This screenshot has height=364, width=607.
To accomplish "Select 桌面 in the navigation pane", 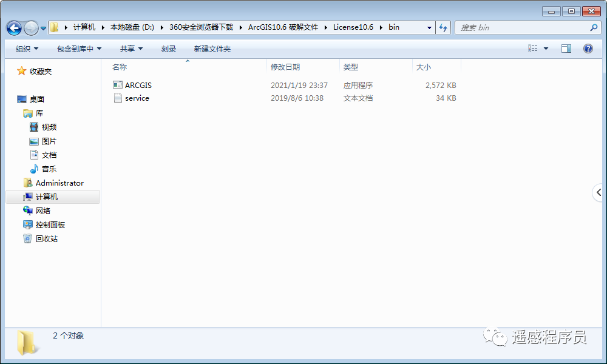I will pyautogui.click(x=37, y=99).
